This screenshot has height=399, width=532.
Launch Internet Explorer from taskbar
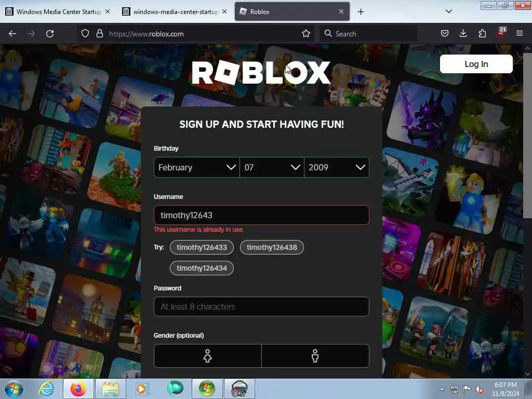point(46,389)
